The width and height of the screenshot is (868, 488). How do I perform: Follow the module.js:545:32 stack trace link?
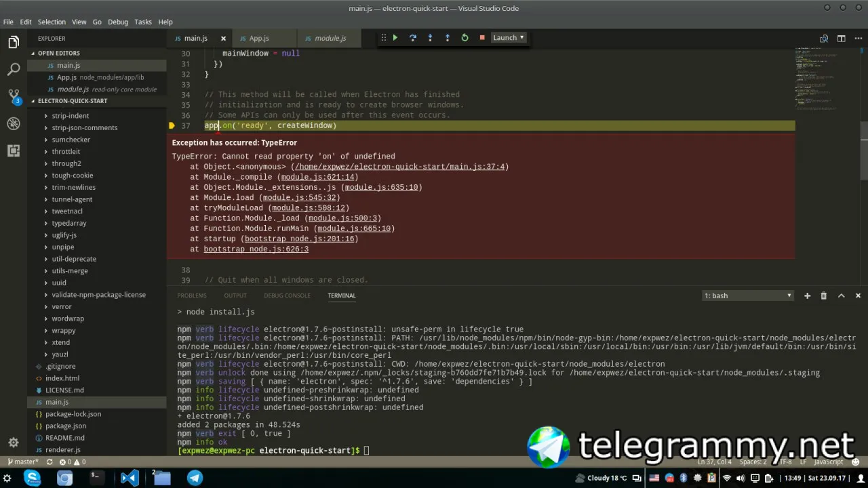(x=298, y=198)
